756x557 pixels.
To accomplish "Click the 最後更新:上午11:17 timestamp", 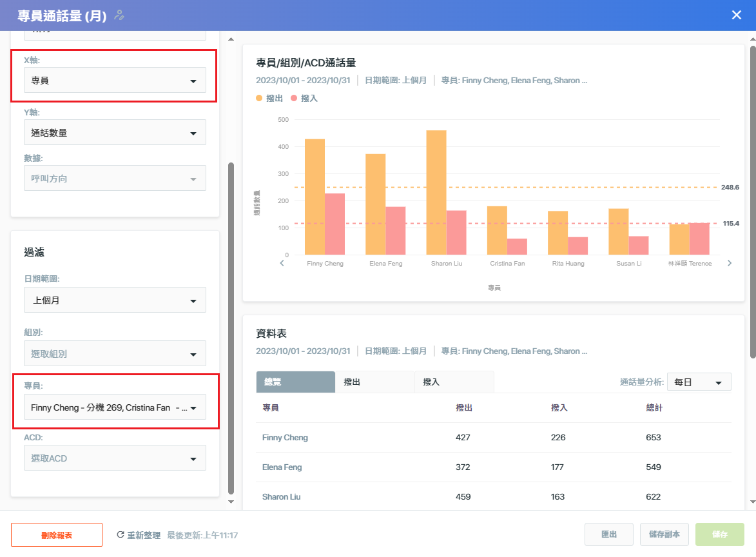I will [202, 535].
